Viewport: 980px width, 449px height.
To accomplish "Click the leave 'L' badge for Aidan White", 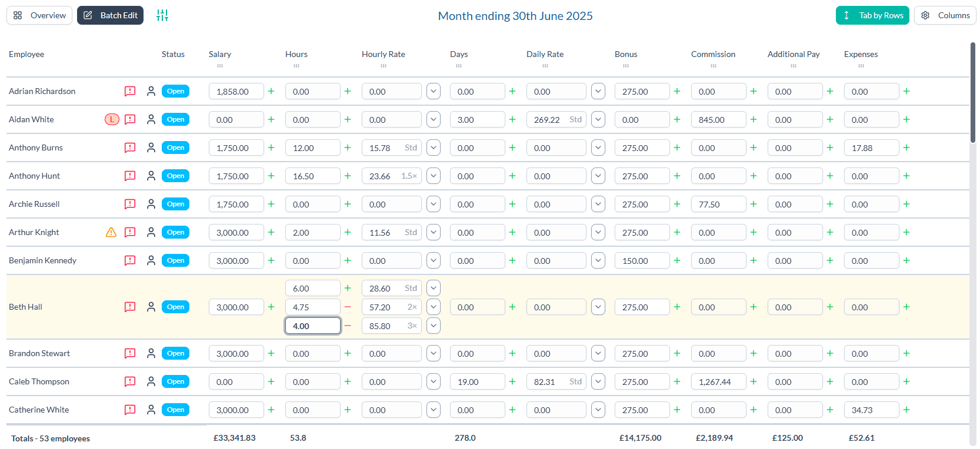I will (x=112, y=119).
